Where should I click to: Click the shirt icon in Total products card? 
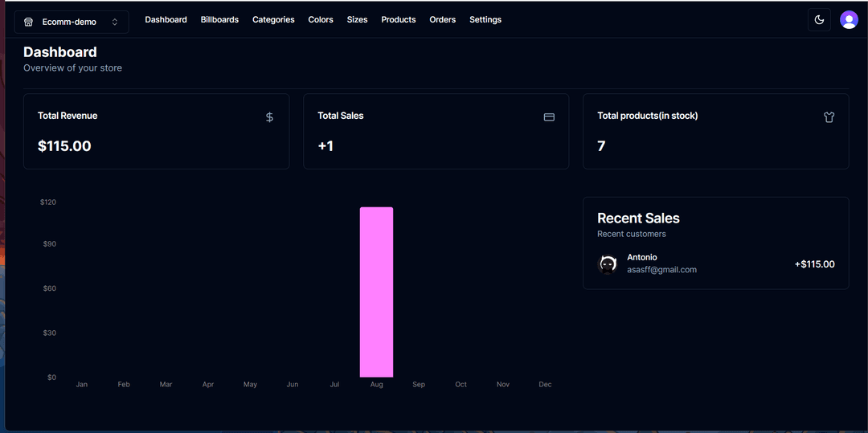829,117
